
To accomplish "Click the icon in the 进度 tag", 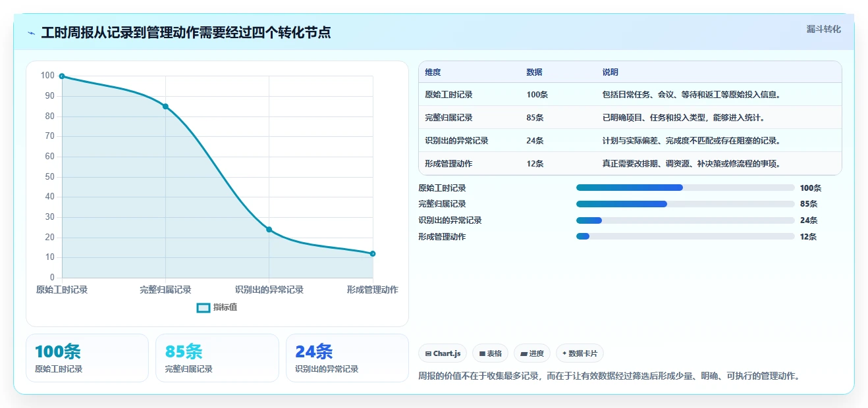I will click(524, 354).
